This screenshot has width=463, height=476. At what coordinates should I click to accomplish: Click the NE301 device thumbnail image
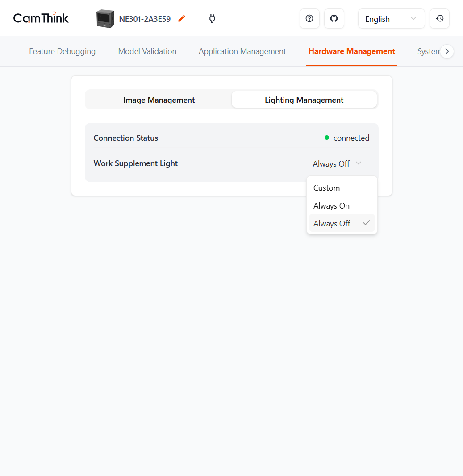coord(105,19)
